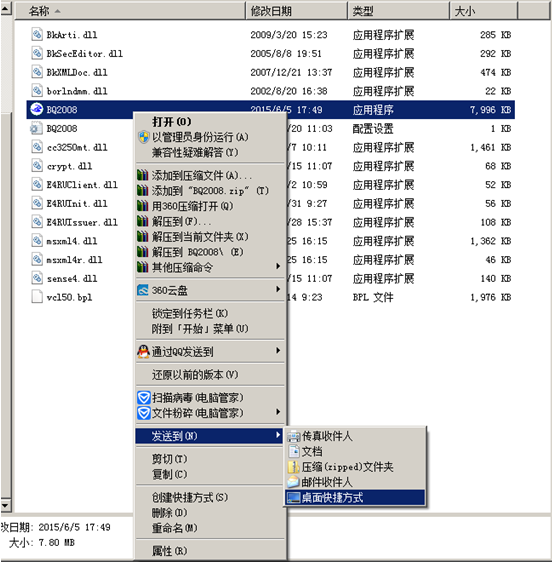Click the BQ2008 application icon
Viewport: 552px width, 563px height.
[36, 109]
